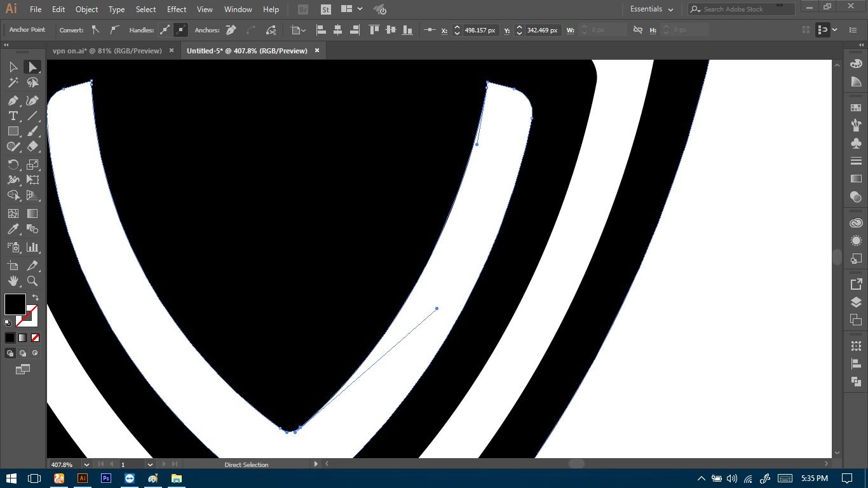Enable Draw Inside mode

point(35,353)
